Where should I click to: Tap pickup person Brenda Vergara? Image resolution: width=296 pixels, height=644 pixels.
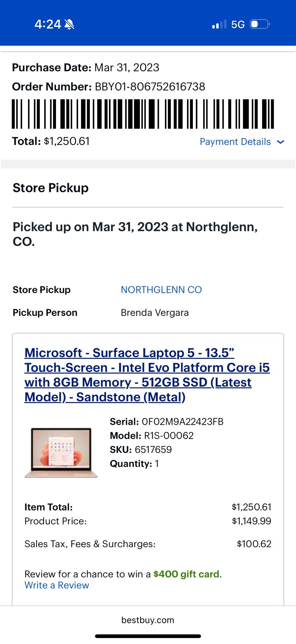coord(154,312)
